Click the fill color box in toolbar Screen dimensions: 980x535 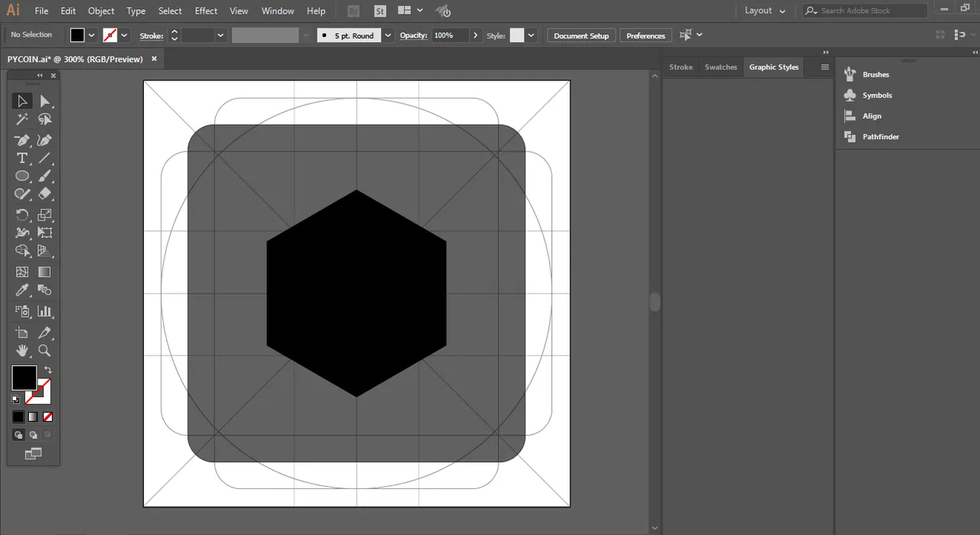coord(24,377)
